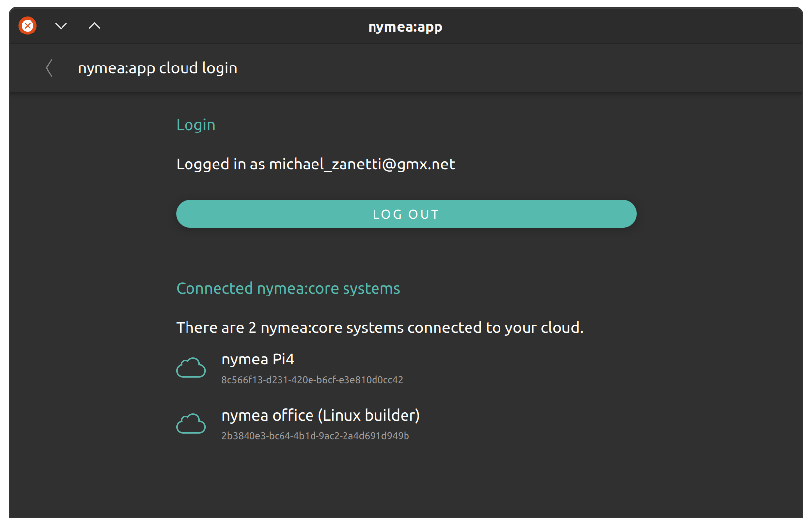Click the michael_zanetti@gmx.net email address
Screen dimensions: 812x527
362,164
